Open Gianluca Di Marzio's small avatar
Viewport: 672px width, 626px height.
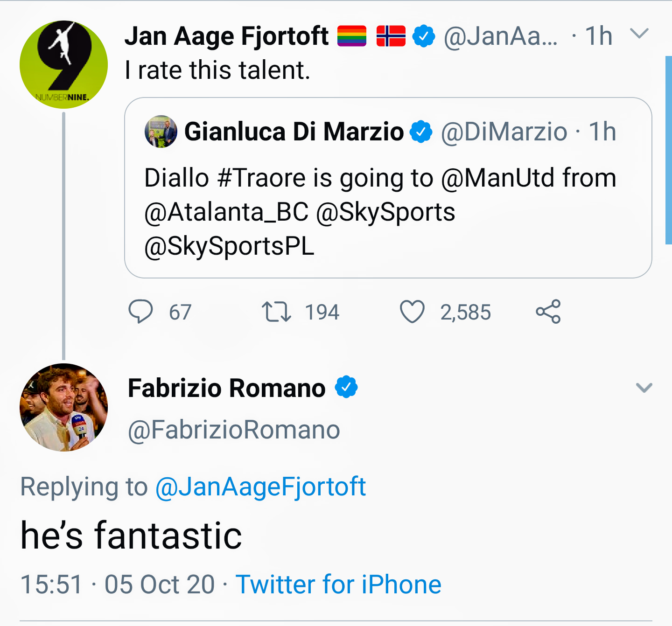[x=161, y=132]
